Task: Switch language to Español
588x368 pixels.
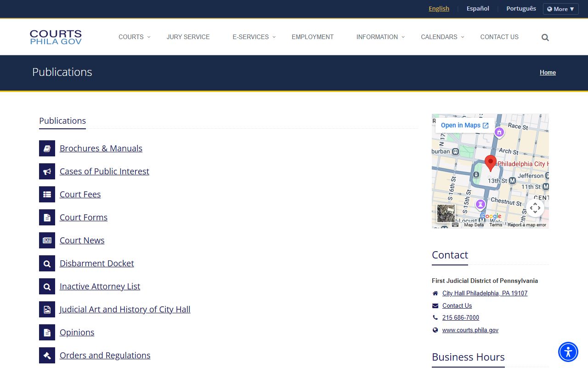Action: click(478, 9)
